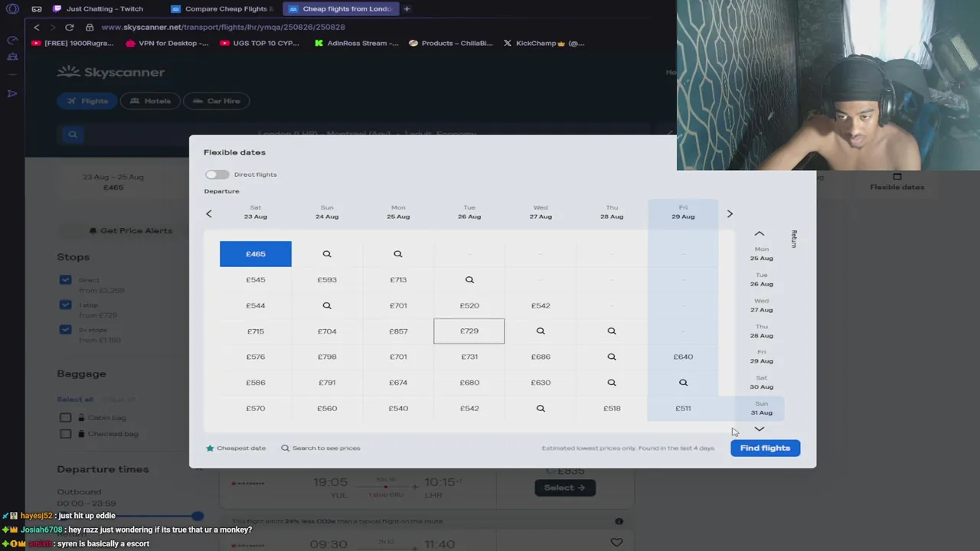Search prices departing Wed 27 Aug returning Thu 28 Aug

(x=541, y=331)
